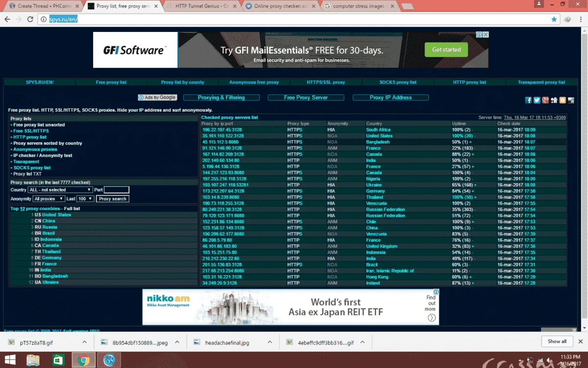Screen dimensions: 588x368
Task: Open the Free proxy list menu item
Action: [111, 82]
